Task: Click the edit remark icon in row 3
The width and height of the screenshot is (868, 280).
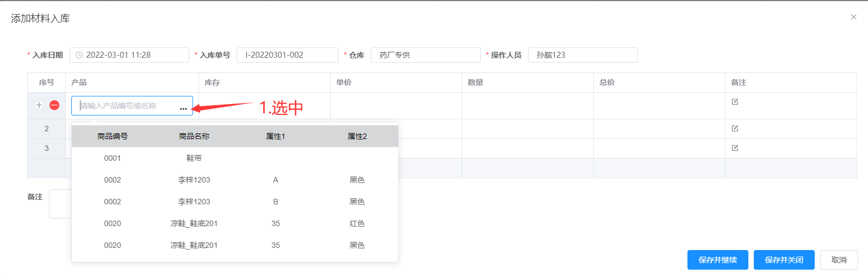Action: pyautogui.click(x=735, y=148)
